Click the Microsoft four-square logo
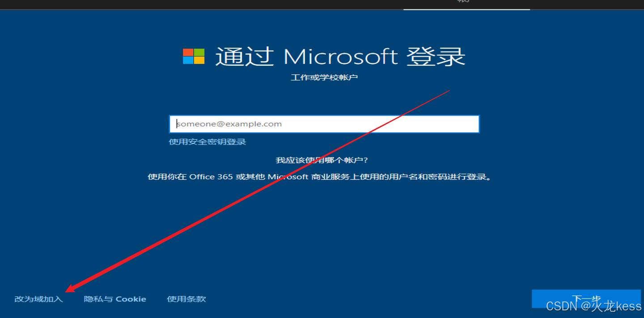Viewport: 644px width, 318px height. pos(194,57)
